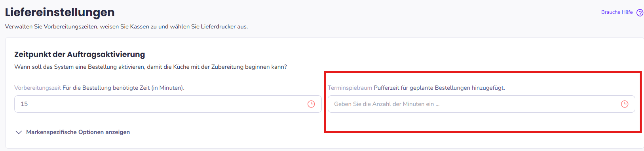Viewport: 644px width, 151px height.
Task: Click the clock icon in Terminspielraum field
Action: [x=625, y=104]
